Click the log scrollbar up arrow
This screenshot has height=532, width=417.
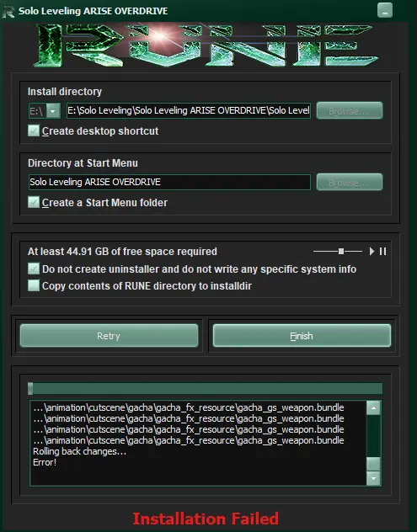[373, 407]
